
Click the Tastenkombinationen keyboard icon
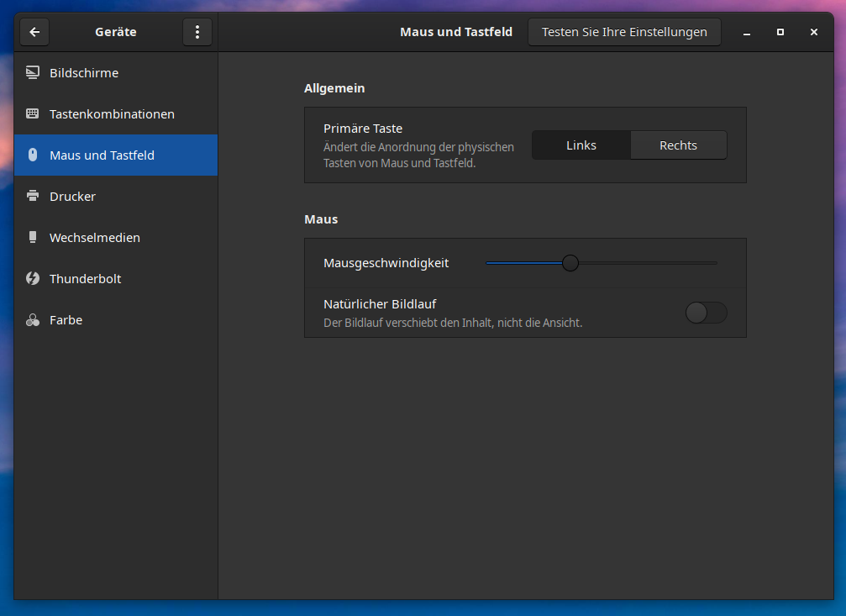pos(33,114)
